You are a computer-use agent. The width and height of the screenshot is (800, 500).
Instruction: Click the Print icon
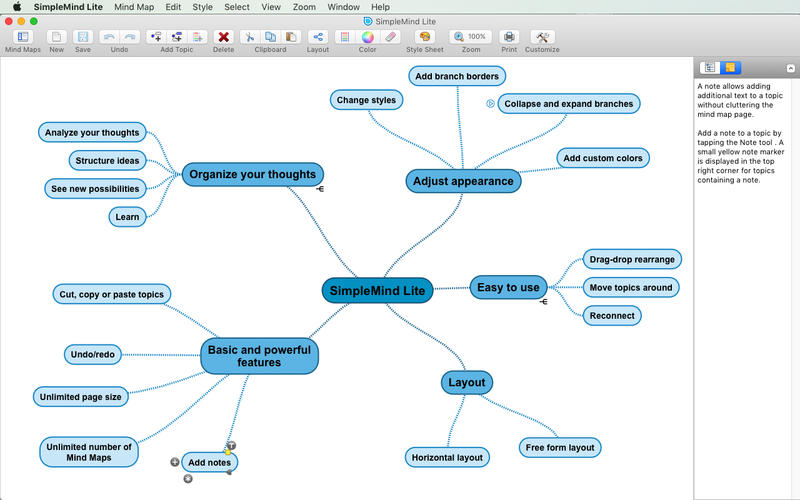509,37
